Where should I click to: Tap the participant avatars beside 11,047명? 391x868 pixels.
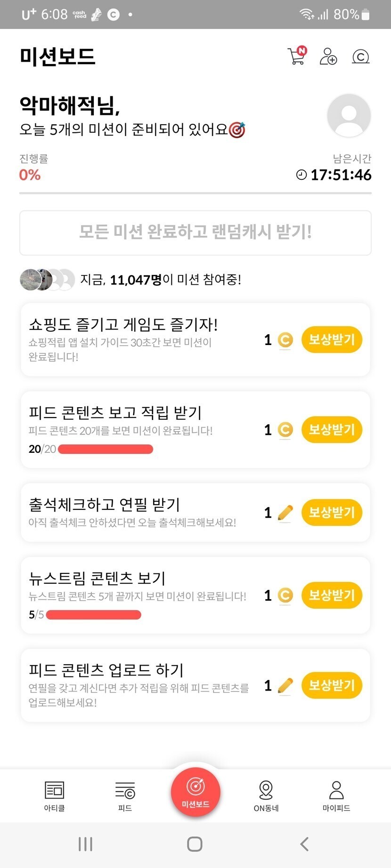click(47, 280)
